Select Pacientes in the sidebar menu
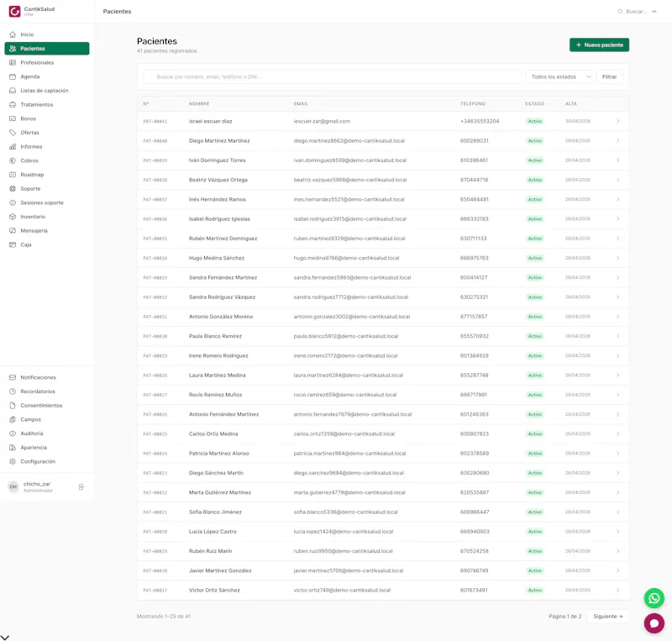Image resolution: width=672 pixels, height=641 pixels. click(47, 49)
